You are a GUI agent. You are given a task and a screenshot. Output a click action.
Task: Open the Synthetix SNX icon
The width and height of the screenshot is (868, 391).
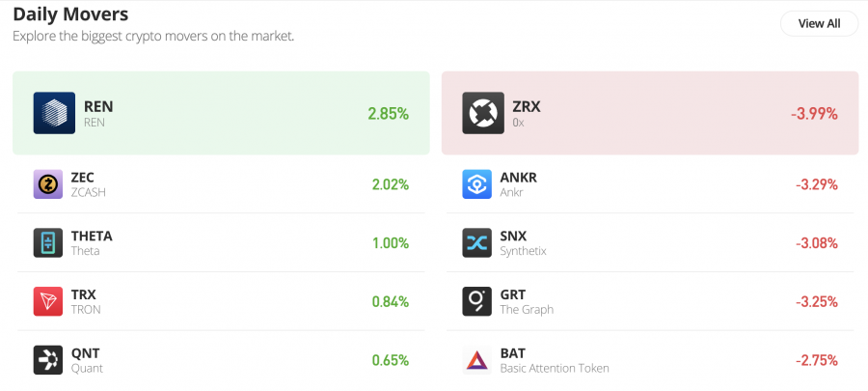pyautogui.click(x=476, y=243)
